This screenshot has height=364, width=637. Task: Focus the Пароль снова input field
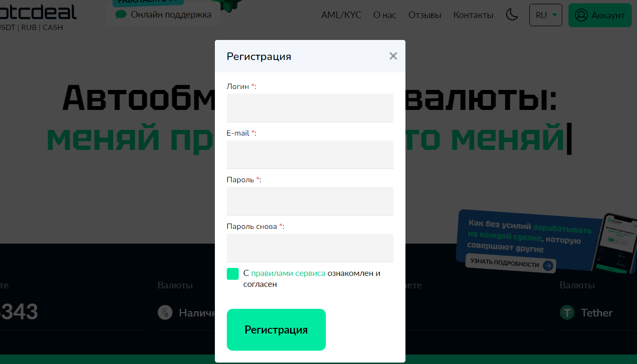point(310,248)
